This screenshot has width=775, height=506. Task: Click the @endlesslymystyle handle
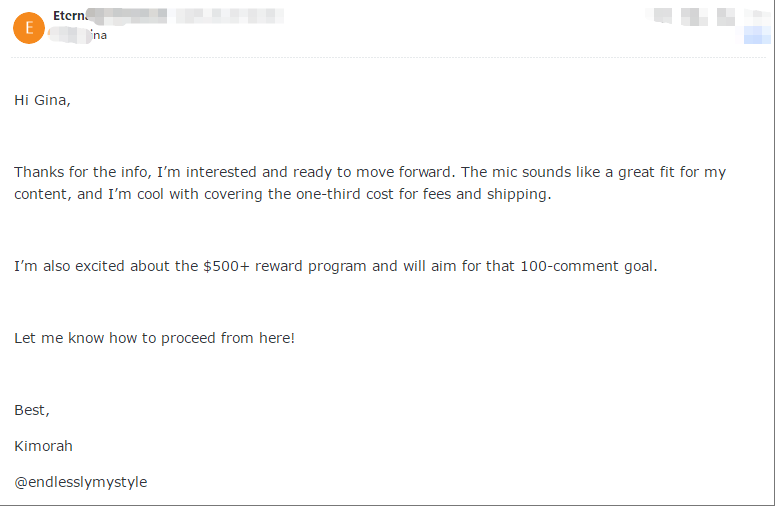pyautogui.click(x=81, y=482)
